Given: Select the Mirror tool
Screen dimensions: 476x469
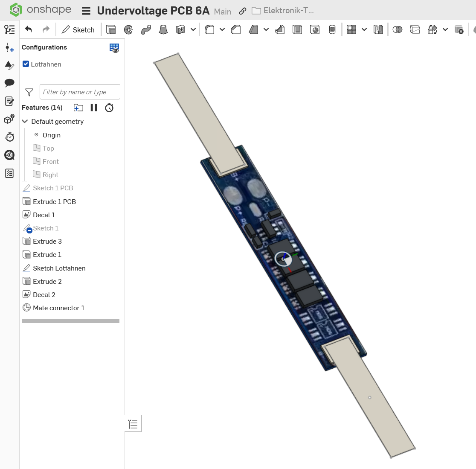Looking at the screenshot, I should click(x=378, y=30).
